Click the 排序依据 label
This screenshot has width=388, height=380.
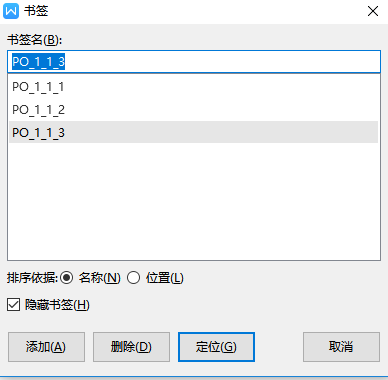click(32, 278)
